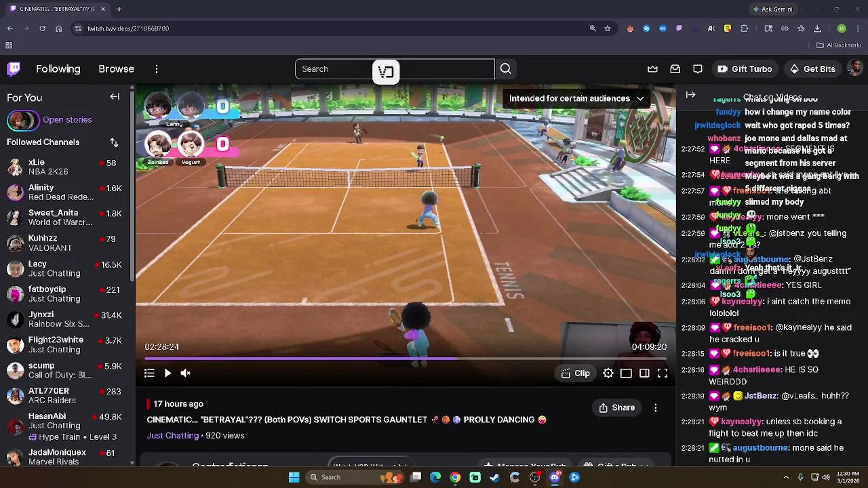
Task: Reload the page in Chrome
Action: click(x=42, y=28)
